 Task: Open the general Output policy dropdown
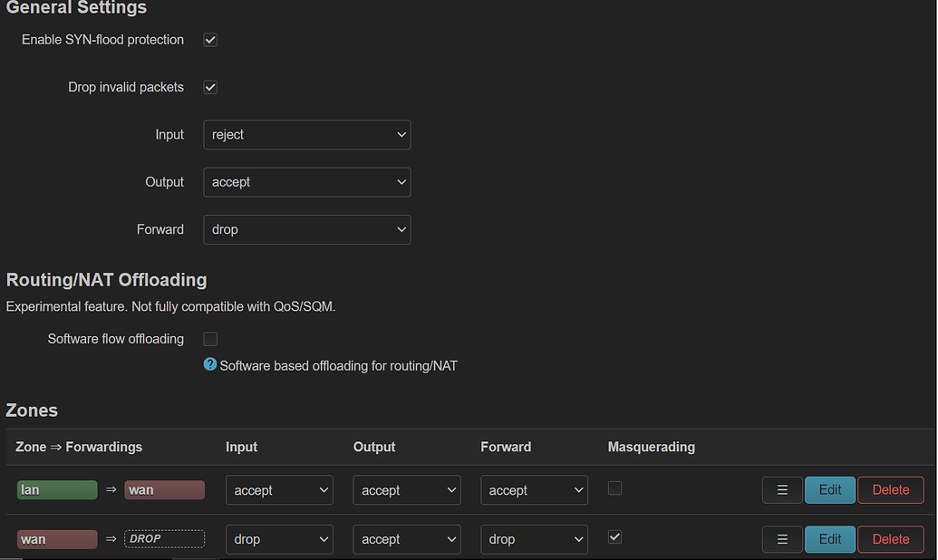pyautogui.click(x=306, y=181)
